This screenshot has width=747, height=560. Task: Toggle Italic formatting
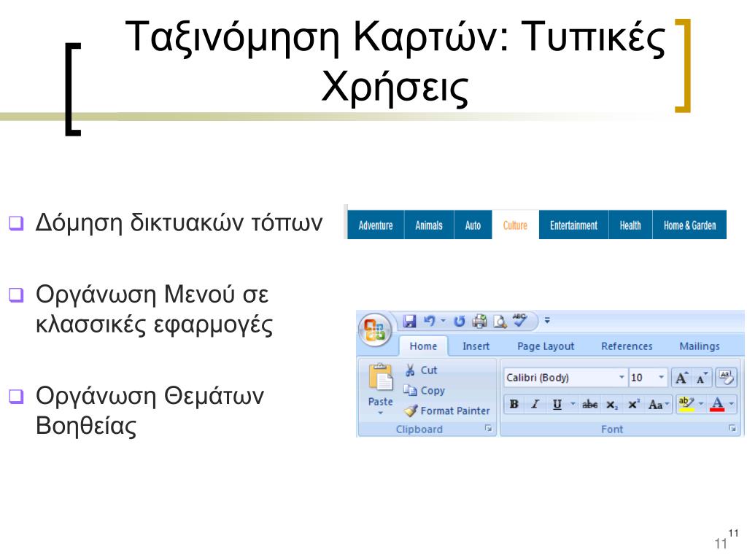[535, 404]
